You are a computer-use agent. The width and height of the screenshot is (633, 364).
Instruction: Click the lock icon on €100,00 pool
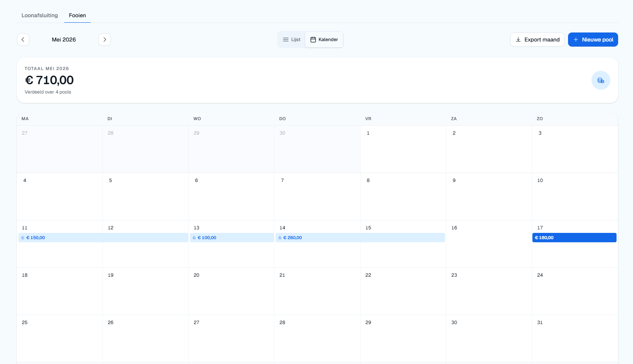tap(194, 238)
